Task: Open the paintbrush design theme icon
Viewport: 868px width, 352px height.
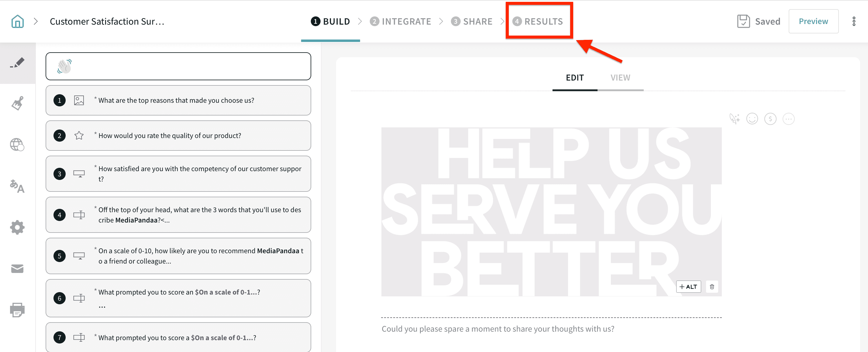Action: [x=18, y=104]
